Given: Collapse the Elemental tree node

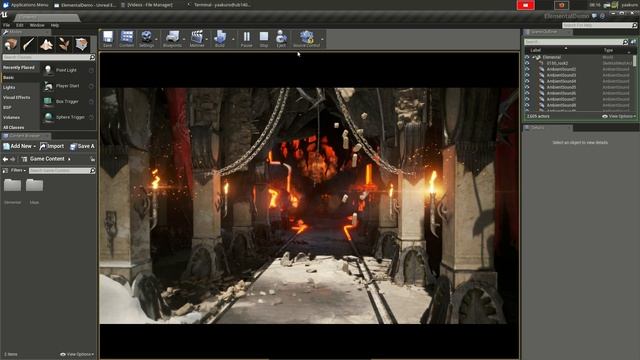Looking at the screenshot, I should [534, 57].
